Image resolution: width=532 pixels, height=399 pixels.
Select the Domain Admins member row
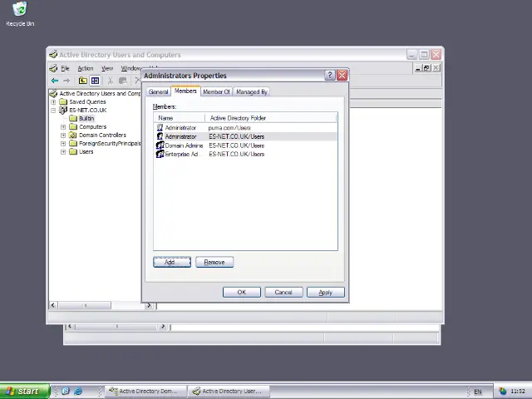245,145
